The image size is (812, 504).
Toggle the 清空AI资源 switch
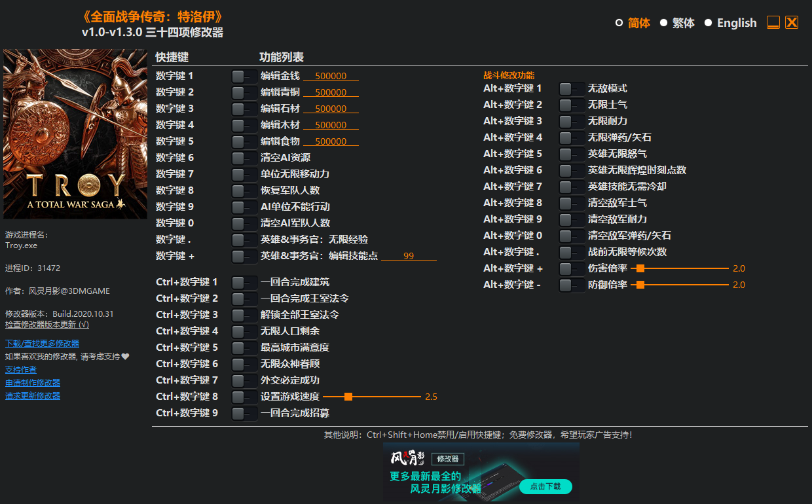click(x=244, y=157)
